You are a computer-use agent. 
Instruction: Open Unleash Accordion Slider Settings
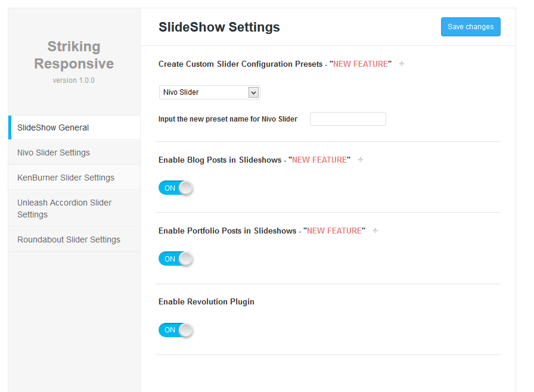point(74,209)
